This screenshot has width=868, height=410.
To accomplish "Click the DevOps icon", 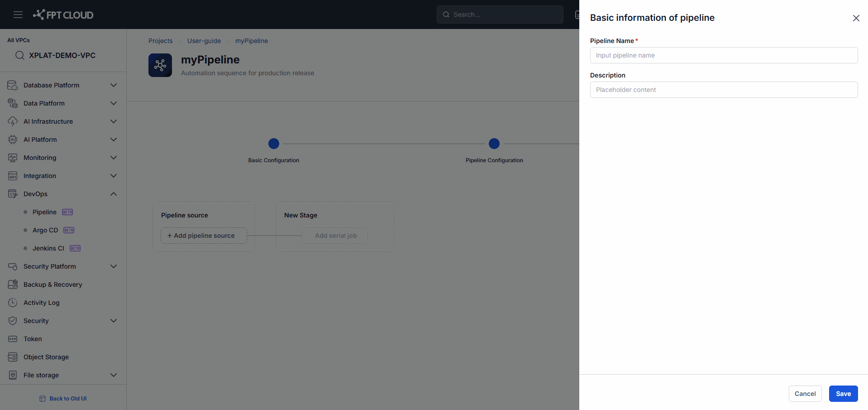I will [x=13, y=194].
